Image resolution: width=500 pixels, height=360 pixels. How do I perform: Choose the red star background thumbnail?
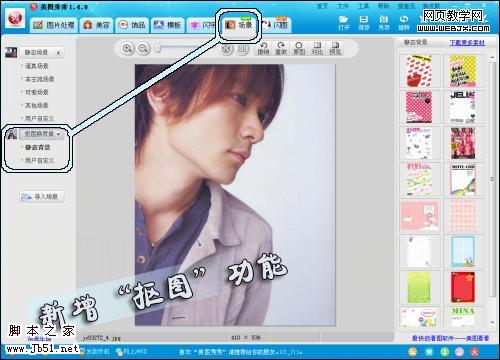pos(463,287)
